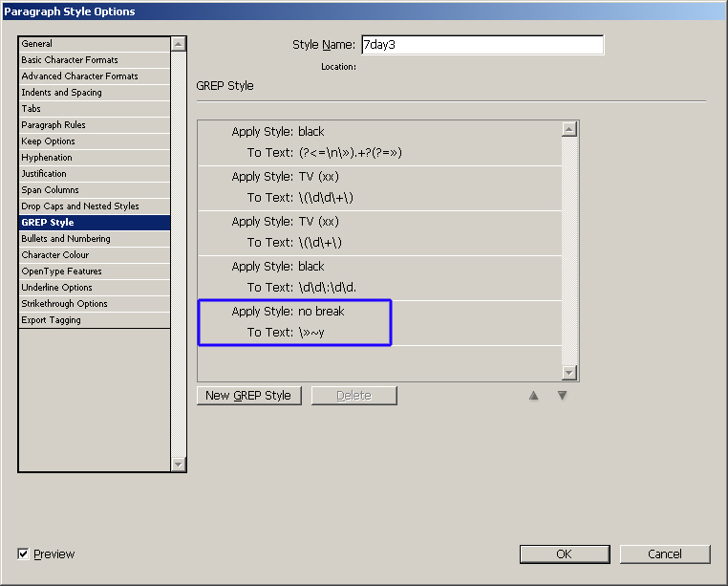This screenshot has width=728, height=586.
Task: Edit To Text \(\d\d\+\)
Action: (326, 198)
